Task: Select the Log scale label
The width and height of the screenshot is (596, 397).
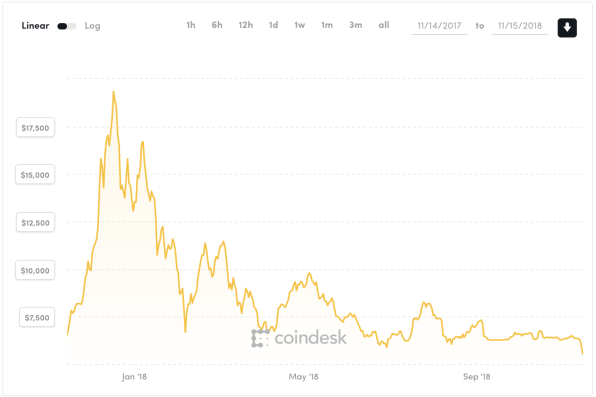Action: point(92,26)
